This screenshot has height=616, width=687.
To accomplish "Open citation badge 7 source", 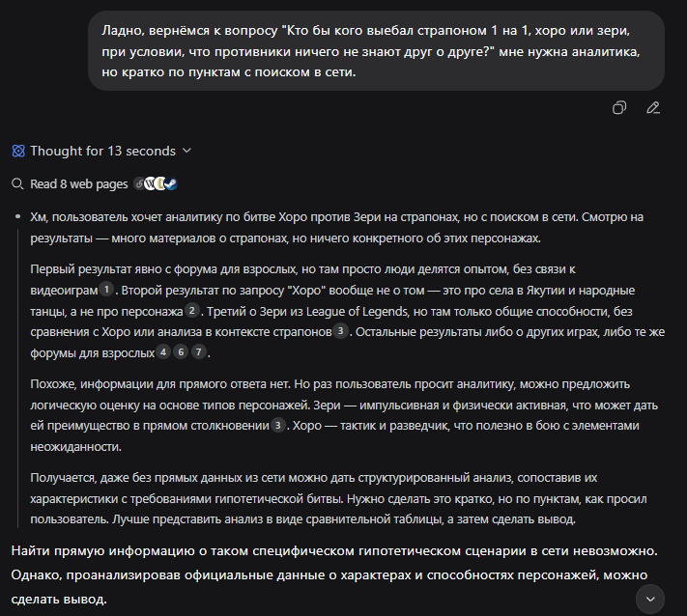I will click(x=198, y=352).
